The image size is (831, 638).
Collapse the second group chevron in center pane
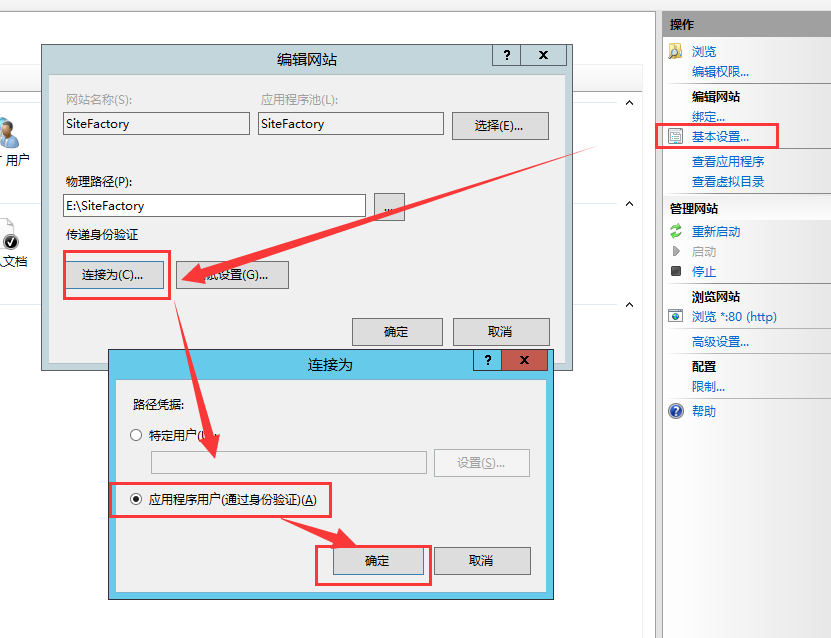tap(630, 204)
